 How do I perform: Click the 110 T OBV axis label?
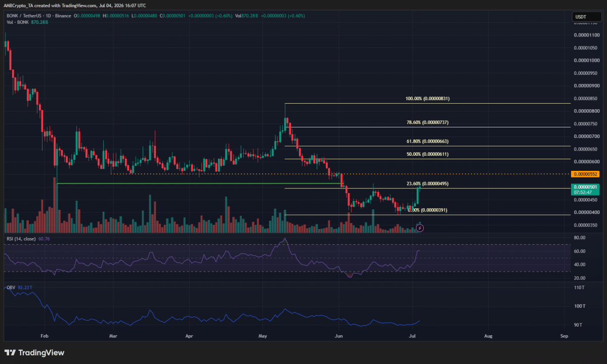pos(579,288)
